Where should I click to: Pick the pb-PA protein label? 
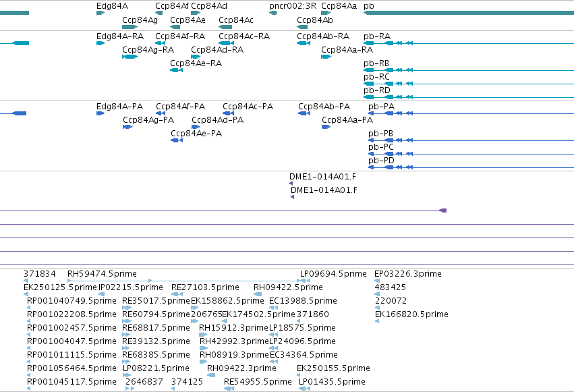point(381,107)
